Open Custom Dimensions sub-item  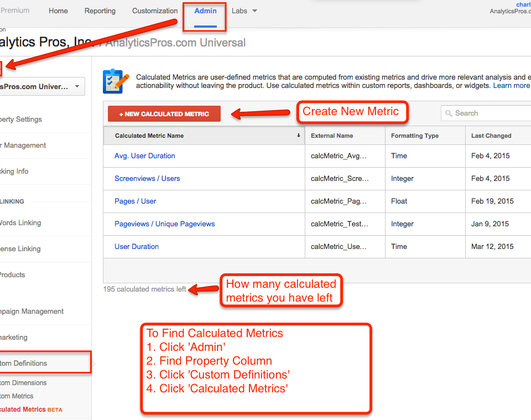coord(23,383)
